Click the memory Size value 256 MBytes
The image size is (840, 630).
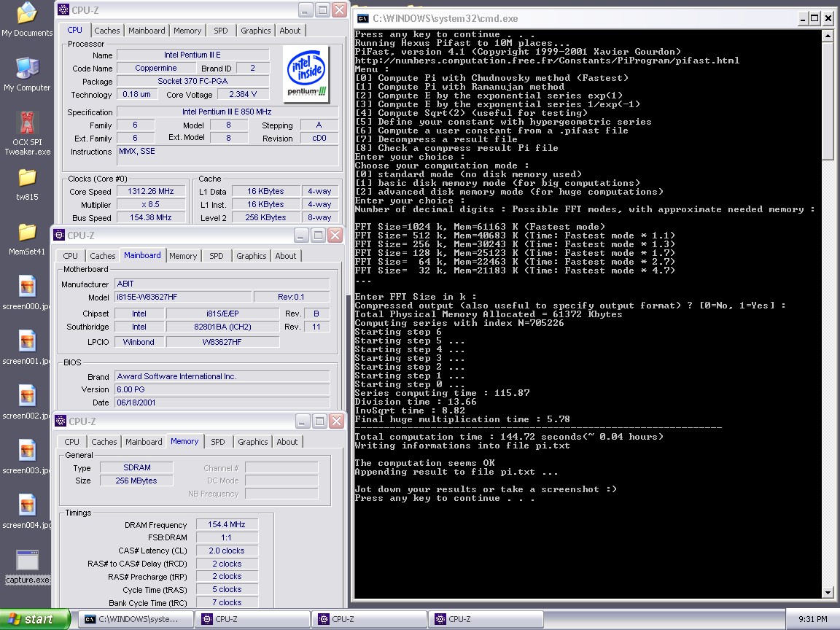coord(136,481)
